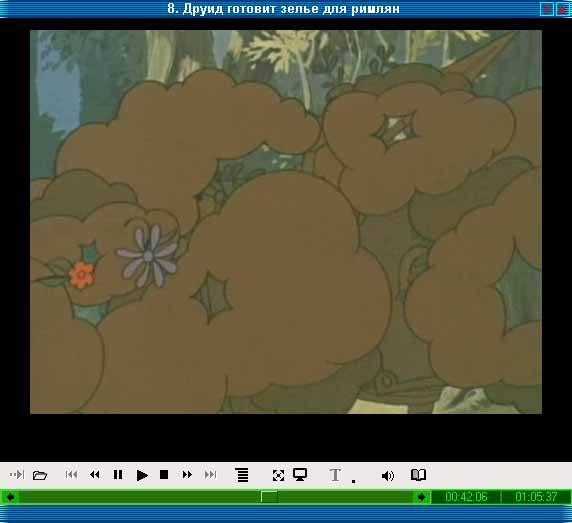Click the small dot next to T icon
The image size is (572, 523).
[353, 481]
